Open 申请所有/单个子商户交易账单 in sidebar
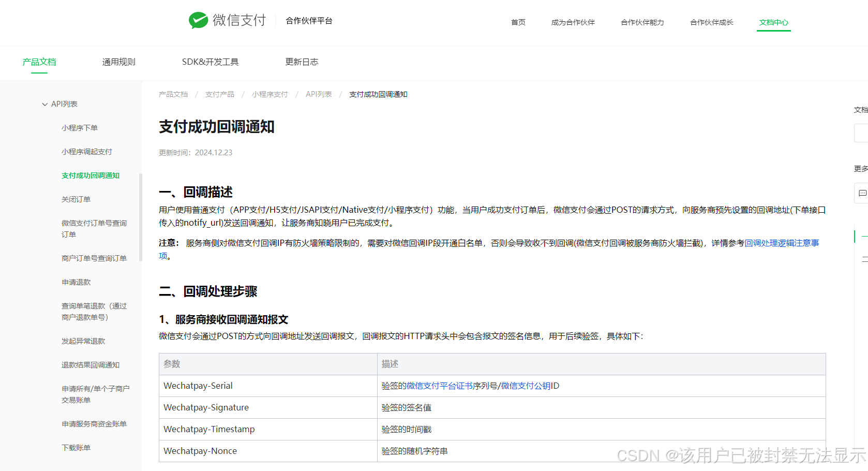The image size is (868, 471). point(96,394)
